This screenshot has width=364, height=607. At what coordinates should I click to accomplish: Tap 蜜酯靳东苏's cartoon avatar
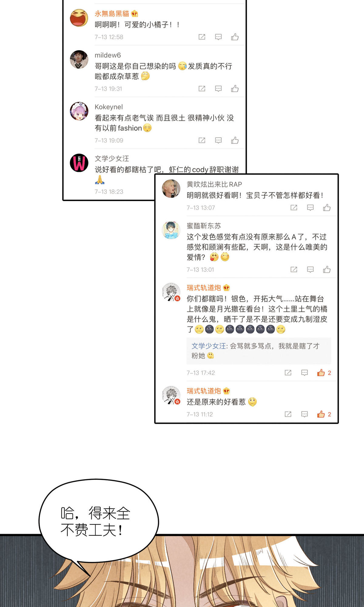[171, 230]
